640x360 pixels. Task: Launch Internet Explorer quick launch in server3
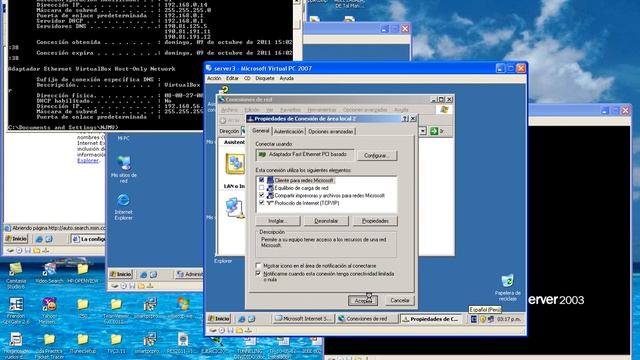click(x=241, y=319)
